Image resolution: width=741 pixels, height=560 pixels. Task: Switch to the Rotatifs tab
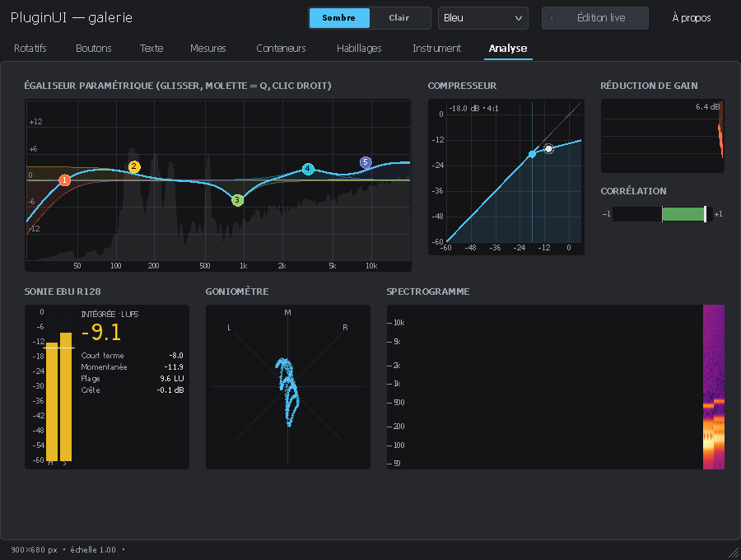tap(30, 49)
